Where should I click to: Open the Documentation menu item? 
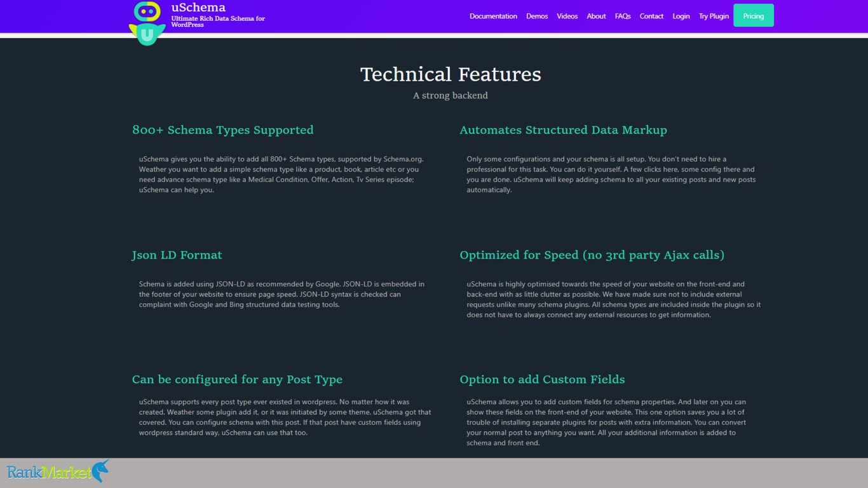pyautogui.click(x=493, y=16)
